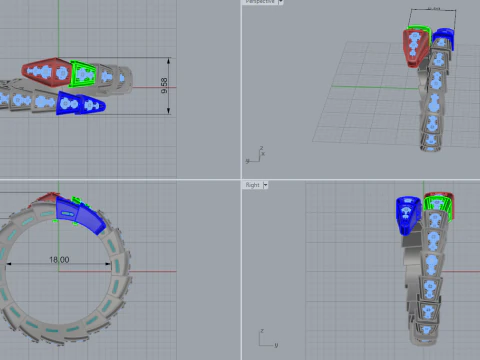
Task: Click the Right viewport axis indicator
Action: 268,338
